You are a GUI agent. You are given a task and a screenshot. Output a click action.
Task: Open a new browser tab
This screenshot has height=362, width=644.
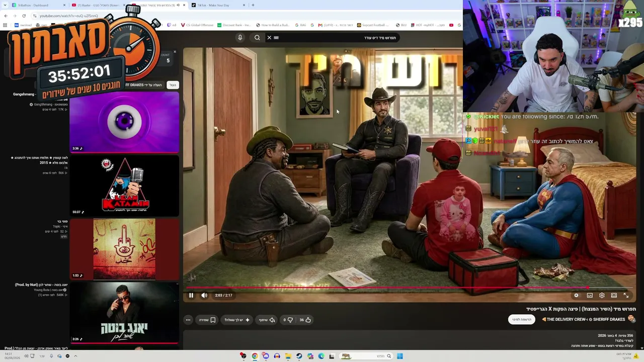[253, 5]
